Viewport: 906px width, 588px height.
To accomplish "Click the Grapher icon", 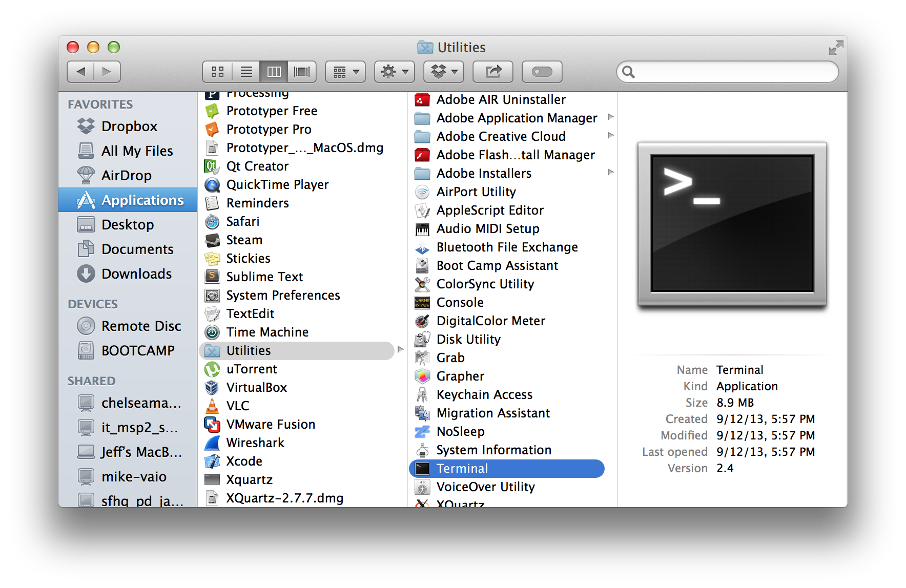I will click(x=422, y=376).
